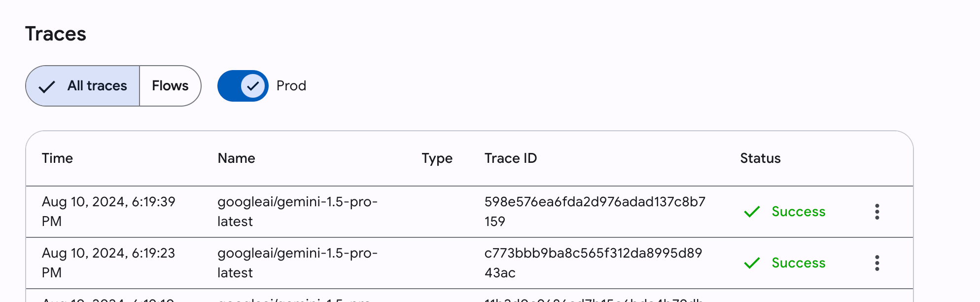This screenshot has width=980, height=302.
Task: Toggle the Prod switch off
Action: [x=243, y=86]
